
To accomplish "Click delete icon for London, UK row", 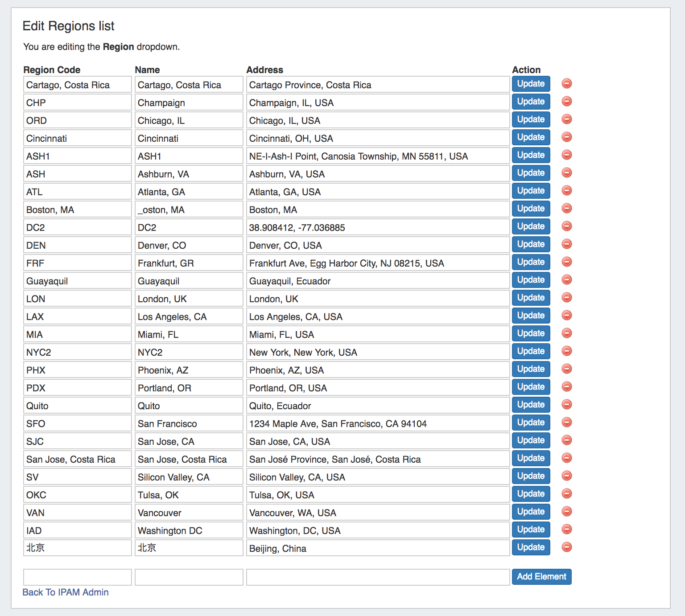I will [x=566, y=298].
